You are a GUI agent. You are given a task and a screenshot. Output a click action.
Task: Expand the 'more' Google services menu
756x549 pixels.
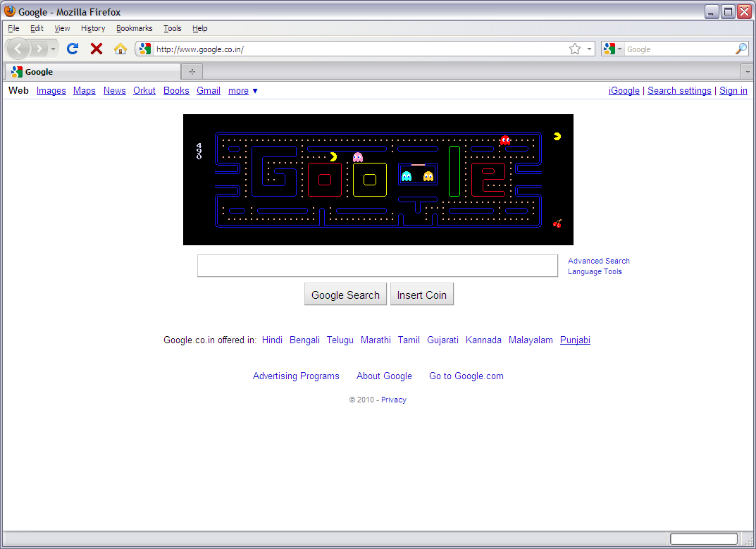click(x=243, y=91)
